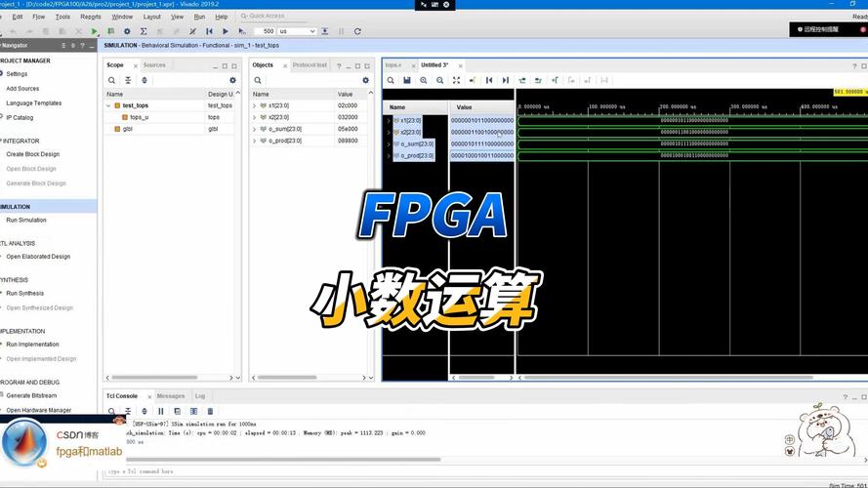Switch to the Sources tab

click(x=154, y=65)
